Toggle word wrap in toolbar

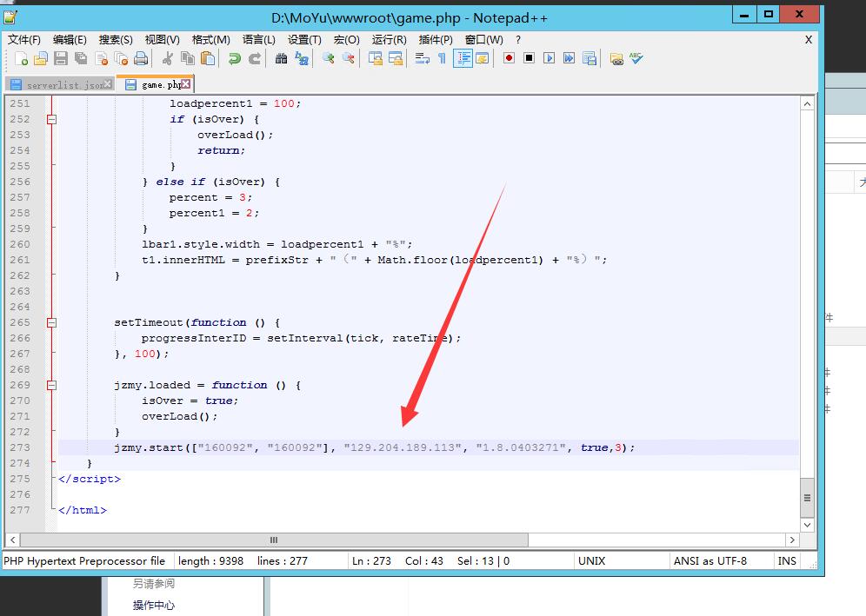(423, 58)
